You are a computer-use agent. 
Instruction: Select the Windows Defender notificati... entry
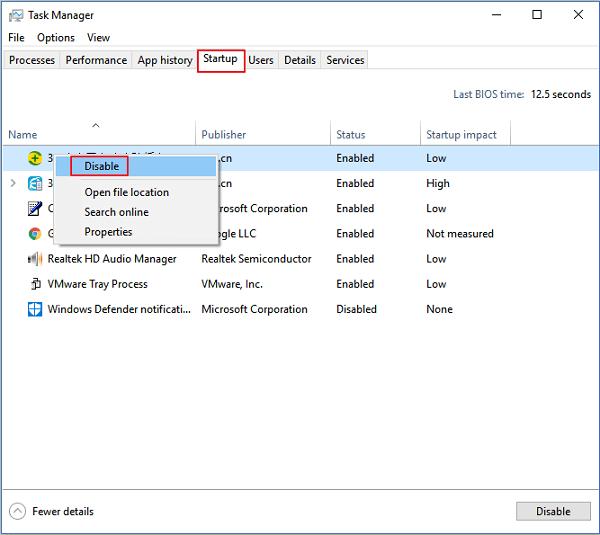119,309
